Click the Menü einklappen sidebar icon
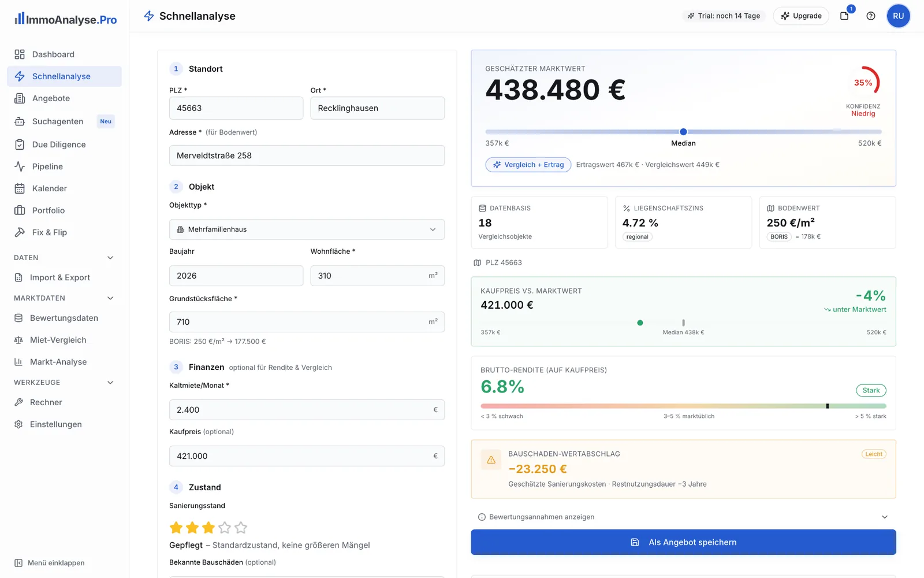 pos(18,563)
